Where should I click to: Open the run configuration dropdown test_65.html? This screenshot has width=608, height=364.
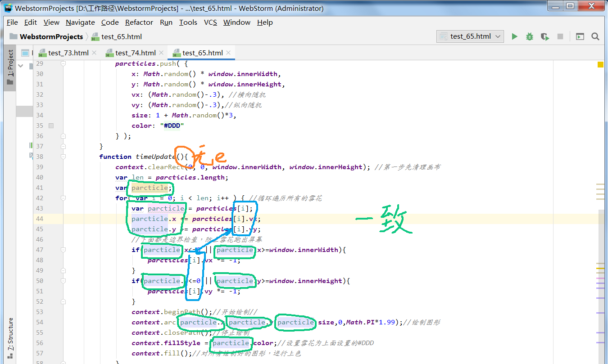[470, 36]
